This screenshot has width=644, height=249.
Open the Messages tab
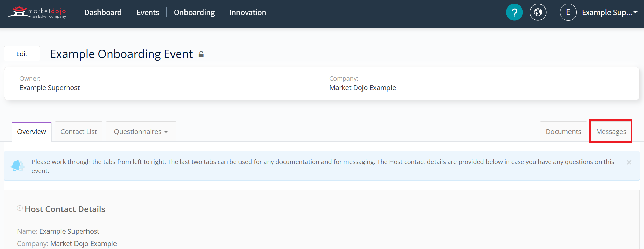point(611,132)
